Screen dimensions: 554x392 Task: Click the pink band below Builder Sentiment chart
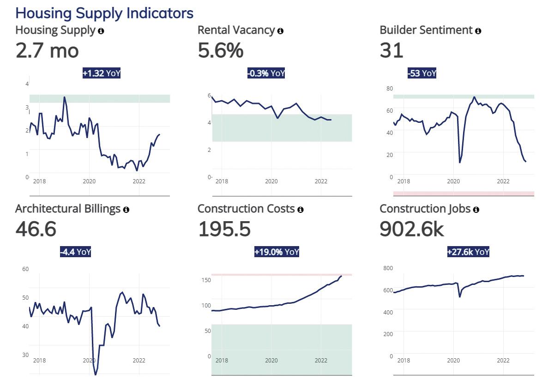pos(464,193)
